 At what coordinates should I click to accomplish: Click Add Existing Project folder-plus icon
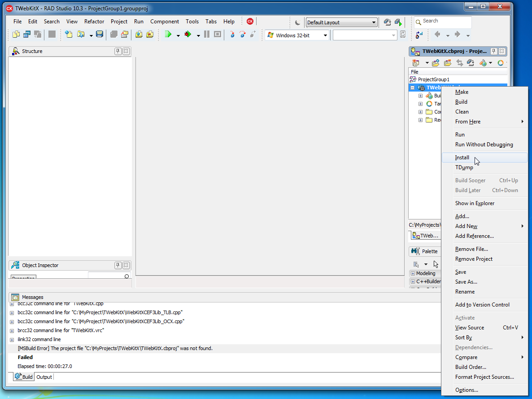tap(436, 63)
